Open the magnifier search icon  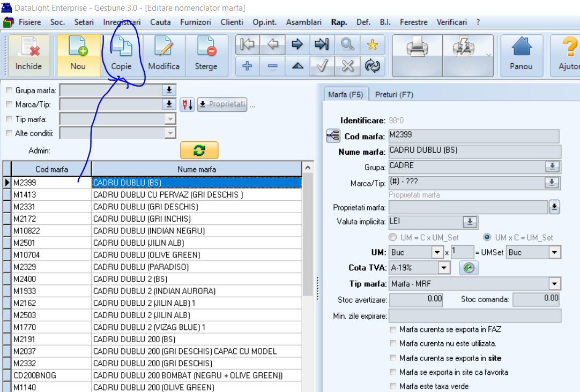coord(347,44)
